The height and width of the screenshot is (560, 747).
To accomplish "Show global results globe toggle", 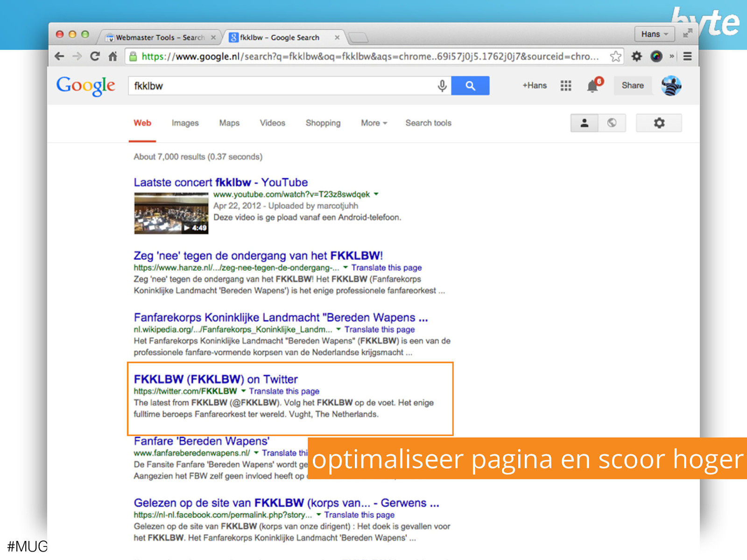I will point(612,123).
